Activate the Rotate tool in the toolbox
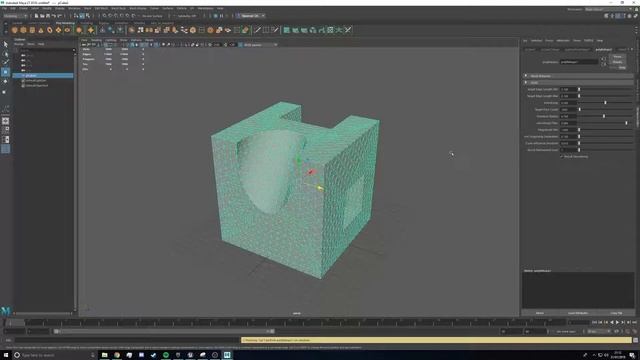 coord(6,82)
